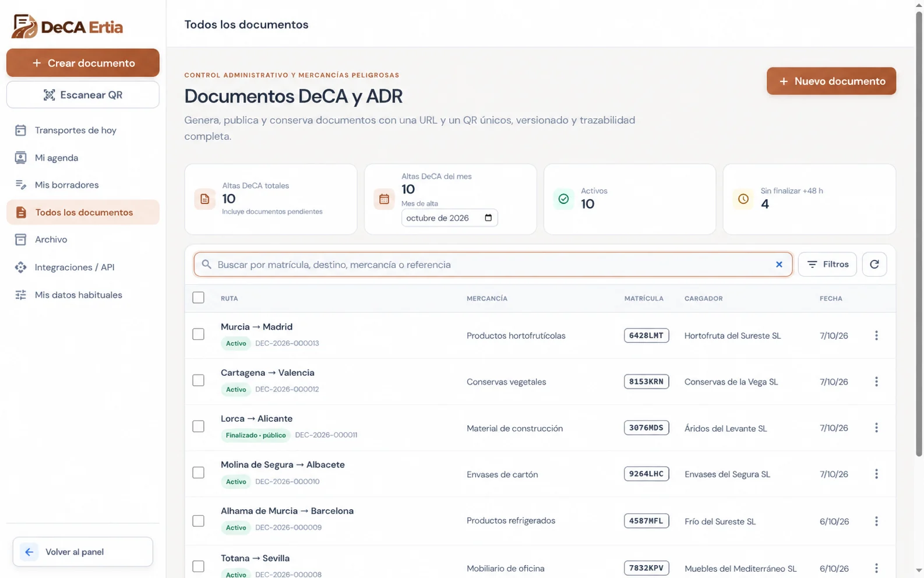Open more options for Totana → Sevilla row
Viewport: 924px width, 578px height.
tap(876, 568)
